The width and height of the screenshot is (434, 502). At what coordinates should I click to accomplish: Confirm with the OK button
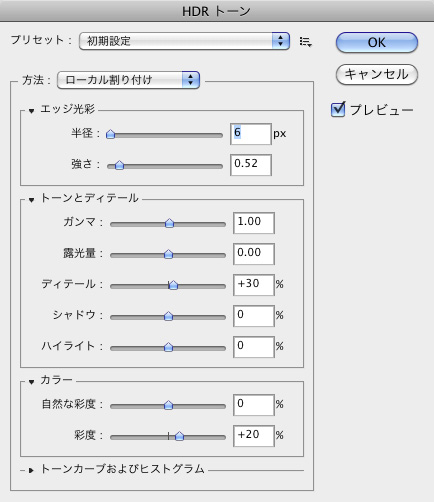(377, 42)
